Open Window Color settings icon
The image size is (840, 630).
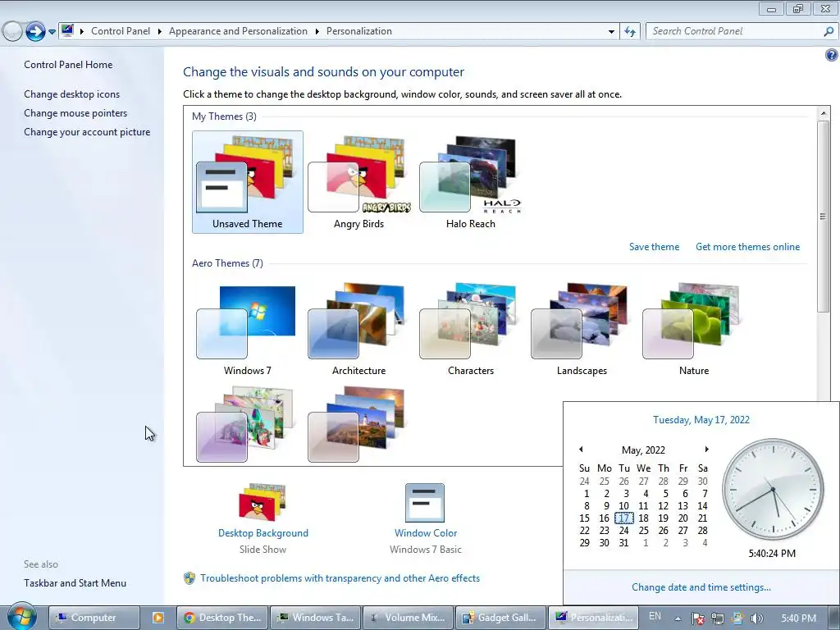(x=425, y=502)
